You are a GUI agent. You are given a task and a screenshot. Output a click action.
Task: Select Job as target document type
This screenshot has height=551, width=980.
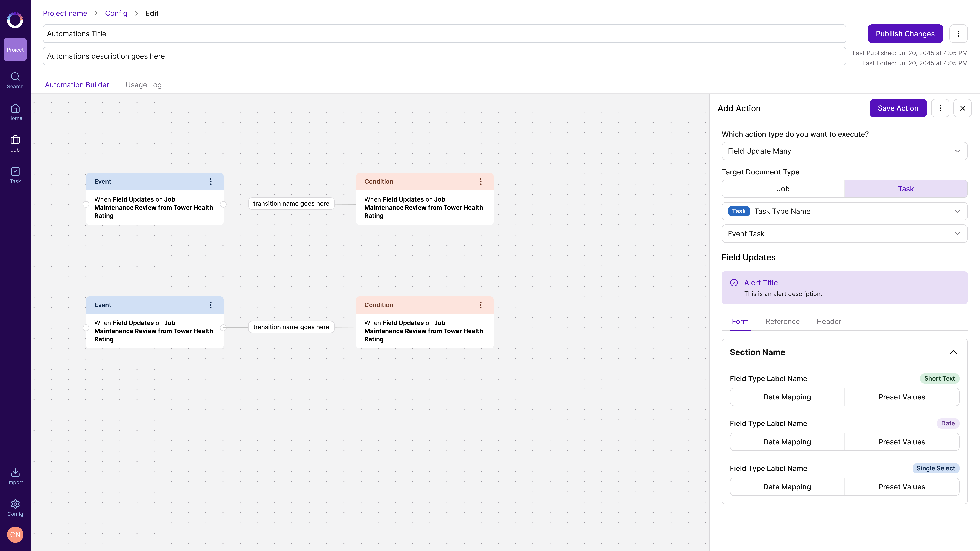[783, 189]
